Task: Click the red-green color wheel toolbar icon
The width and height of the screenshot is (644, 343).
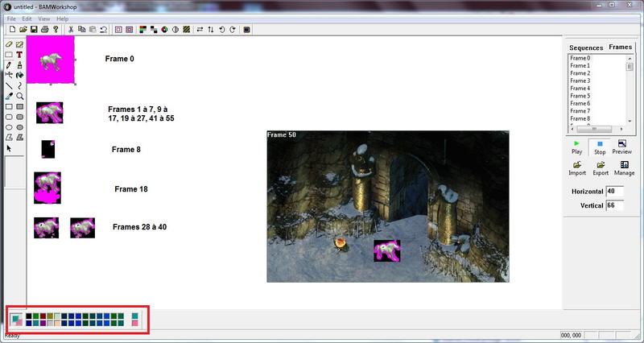Action: point(164,30)
